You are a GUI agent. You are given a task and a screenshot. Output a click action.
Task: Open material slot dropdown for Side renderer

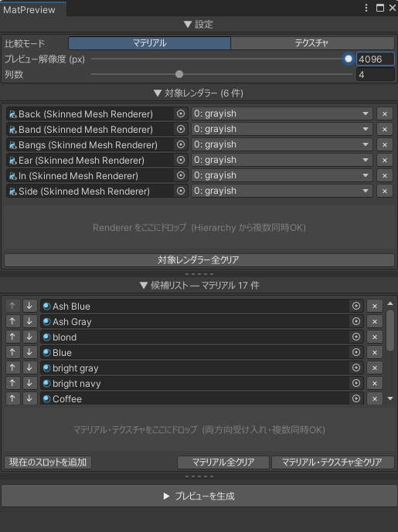[282, 191]
